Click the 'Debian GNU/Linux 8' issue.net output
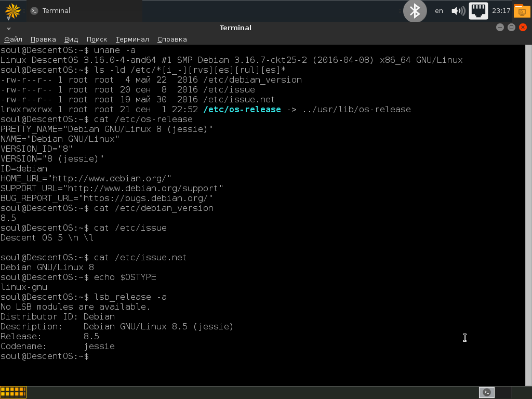532x399 pixels. 47,268
